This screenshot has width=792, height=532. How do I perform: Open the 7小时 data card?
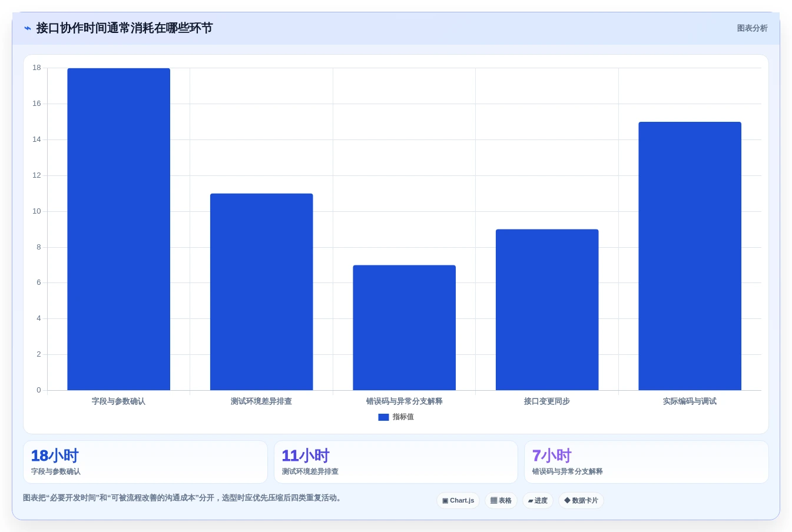(647, 463)
